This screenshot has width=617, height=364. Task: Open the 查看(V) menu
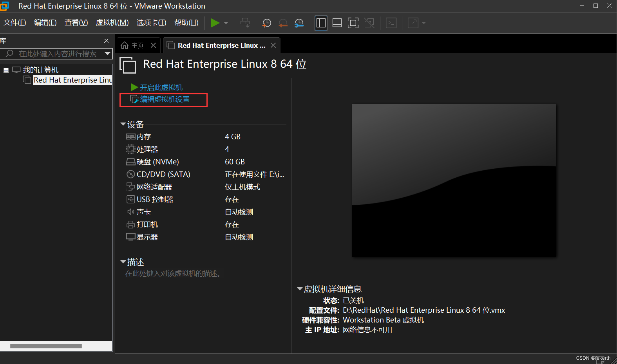tap(76, 23)
